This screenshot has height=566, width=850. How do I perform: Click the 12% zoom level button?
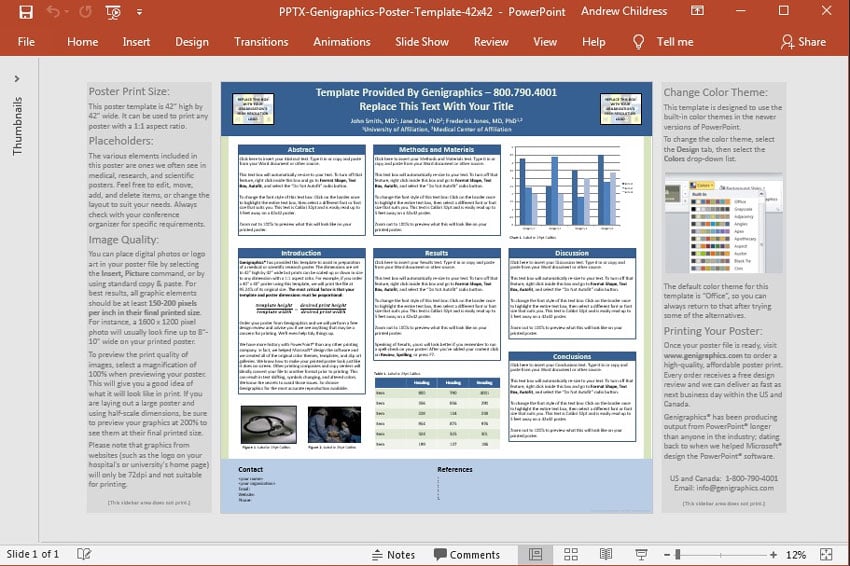(x=796, y=554)
